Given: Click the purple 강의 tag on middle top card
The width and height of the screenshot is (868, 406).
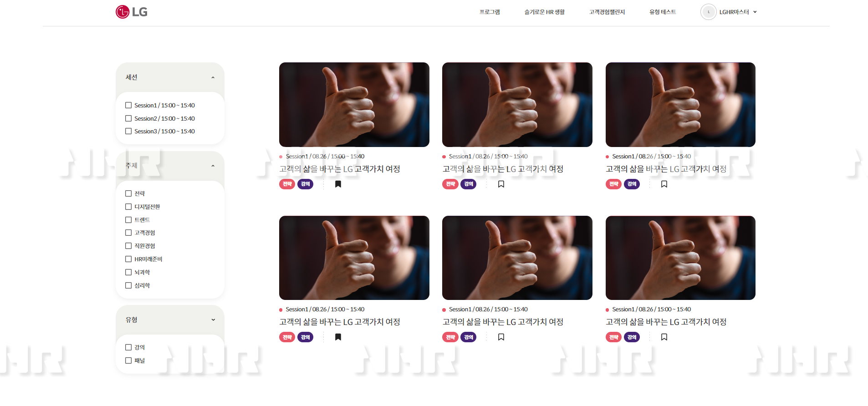Looking at the screenshot, I should [468, 184].
